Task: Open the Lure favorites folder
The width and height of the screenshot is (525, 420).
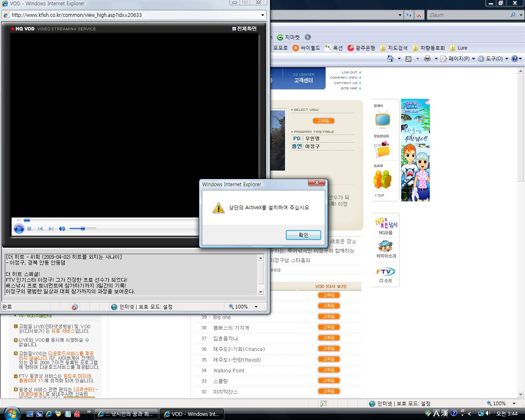Action: pos(459,48)
